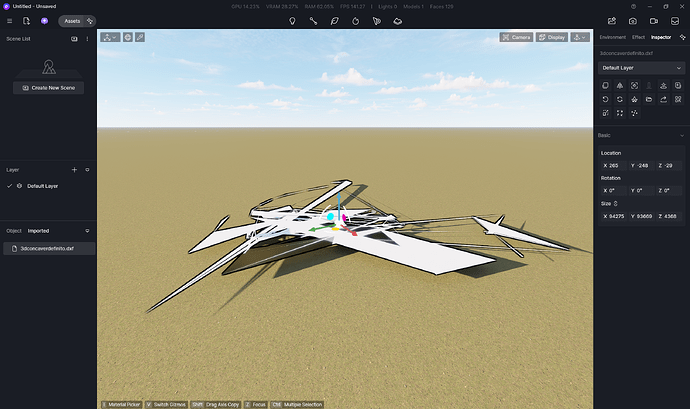Expand the Object Imported list dropdown

coord(87,230)
